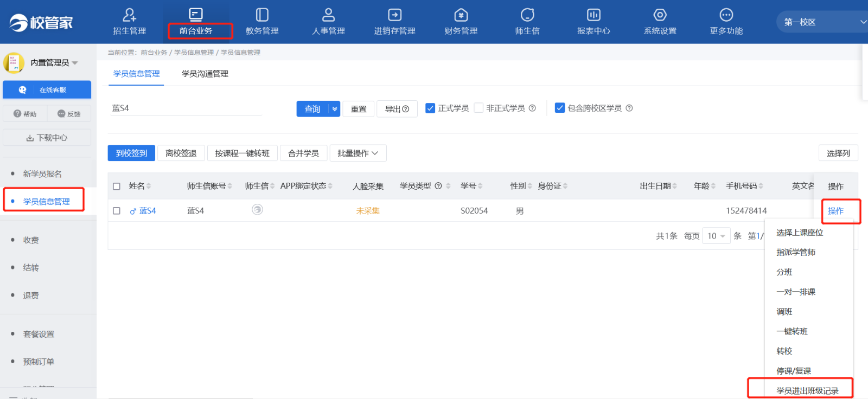Choose 一键转班 from menu
Image resolution: width=868 pixels, height=399 pixels.
click(x=792, y=331)
